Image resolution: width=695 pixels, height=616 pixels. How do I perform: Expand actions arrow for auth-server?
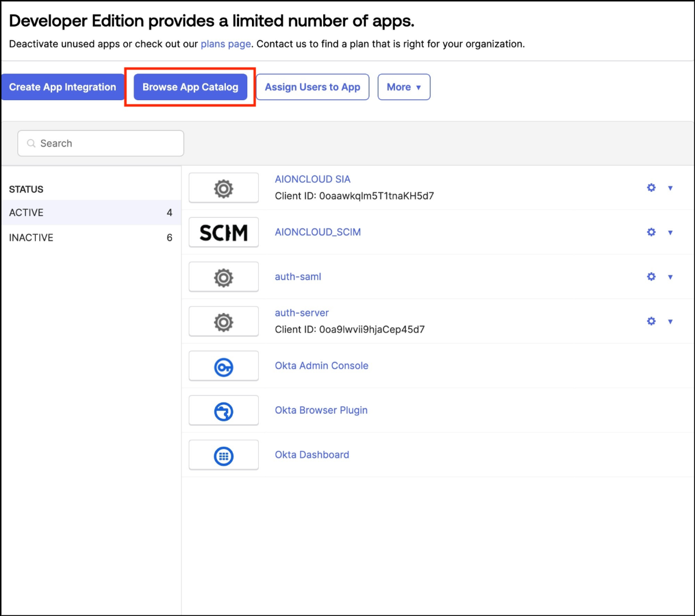[670, 322]
